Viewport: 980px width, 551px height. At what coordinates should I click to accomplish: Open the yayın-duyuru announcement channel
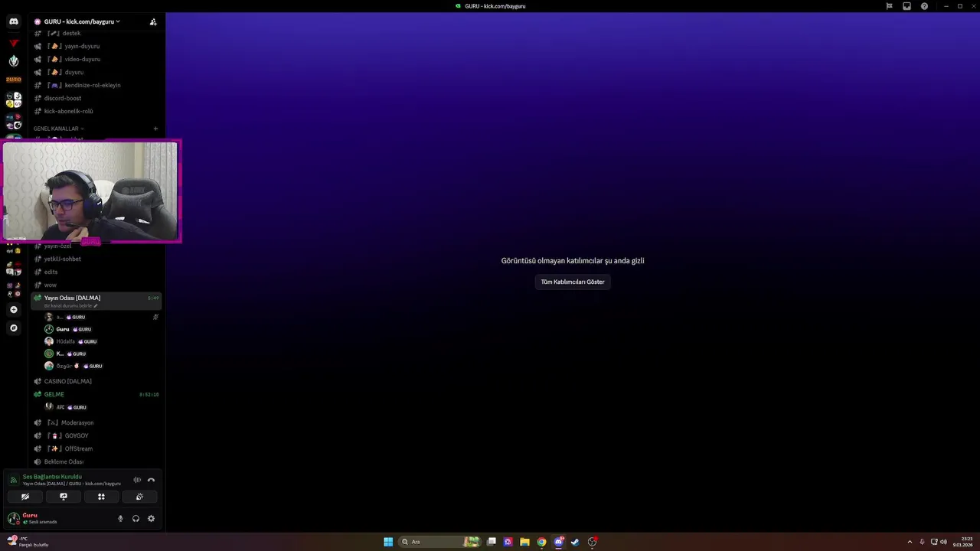pos(96,46)
